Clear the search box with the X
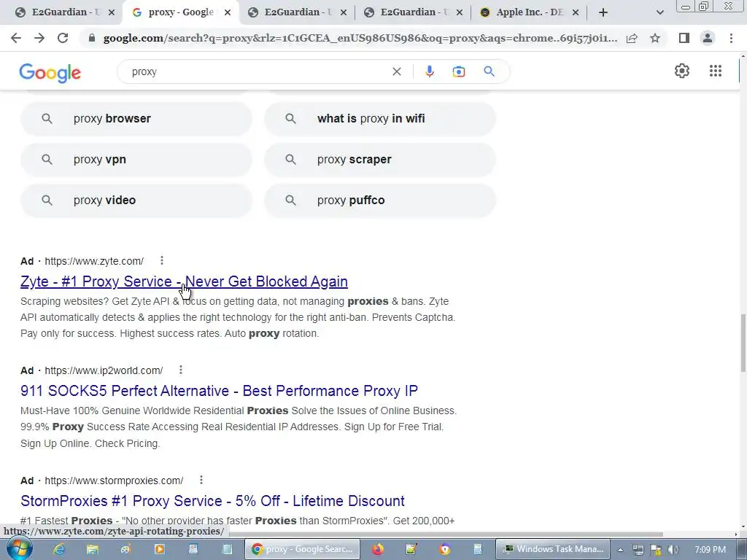The width and height of the screenshot is (747, 560). pos(396,71)
